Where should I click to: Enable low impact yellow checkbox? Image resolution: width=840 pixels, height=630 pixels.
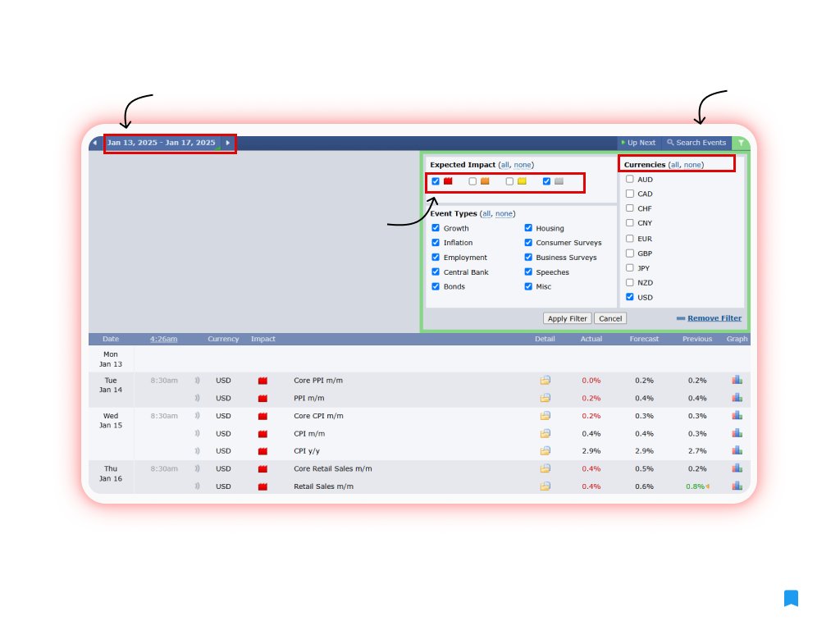coord(509,181)
